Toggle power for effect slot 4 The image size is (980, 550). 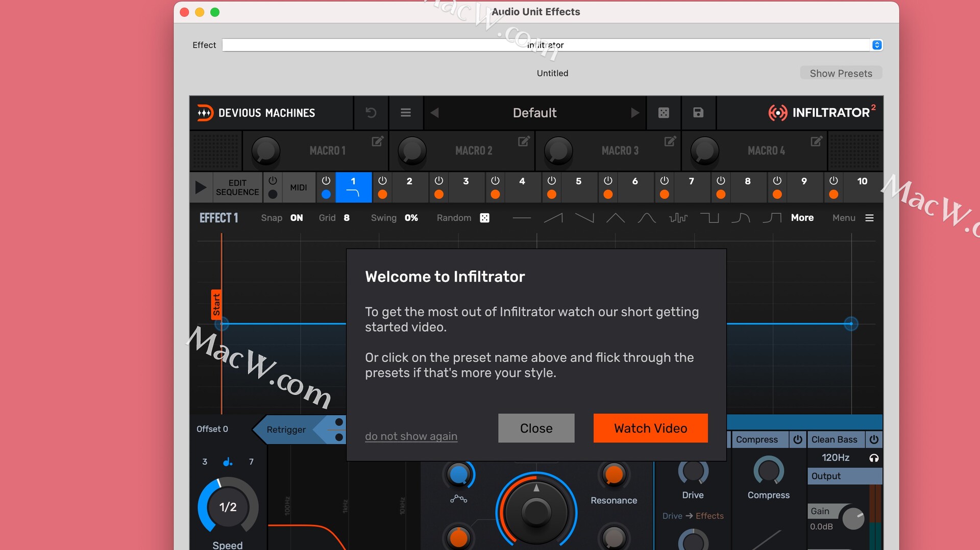pos(495,181)
